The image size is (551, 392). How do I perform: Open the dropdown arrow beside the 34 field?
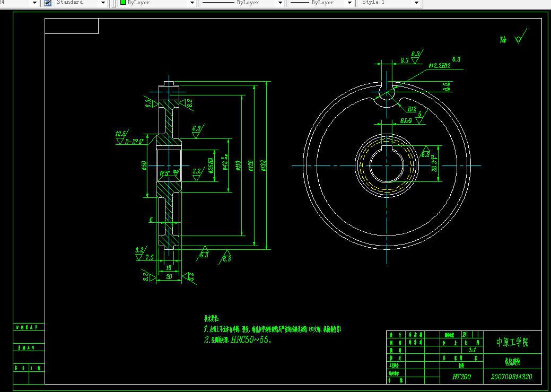(x=34, y=3)
